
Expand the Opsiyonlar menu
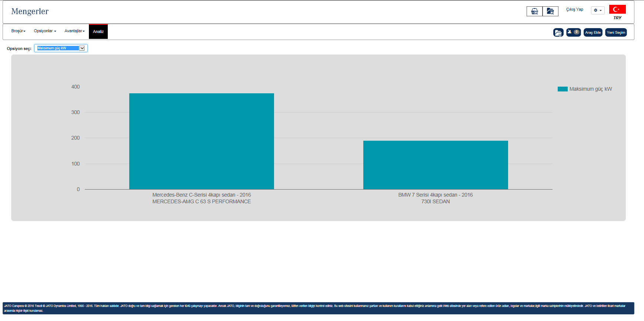point(45,31)
